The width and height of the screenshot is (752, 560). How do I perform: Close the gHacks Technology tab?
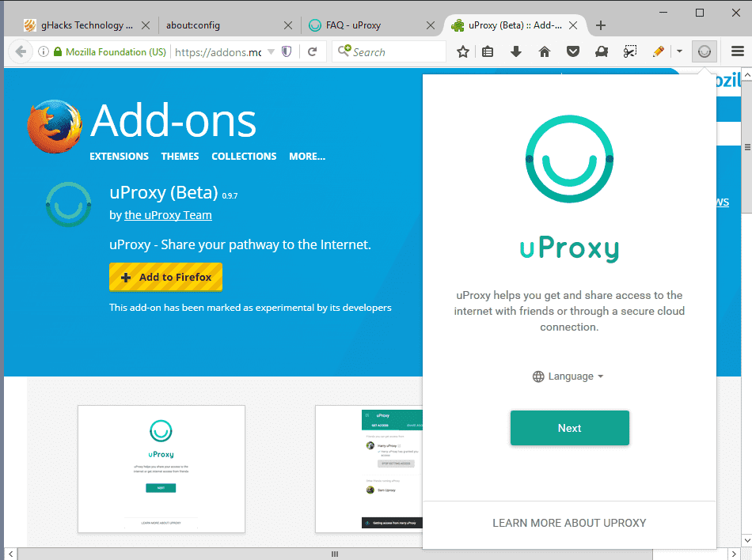pyautogui.click(x=146, y=25)
